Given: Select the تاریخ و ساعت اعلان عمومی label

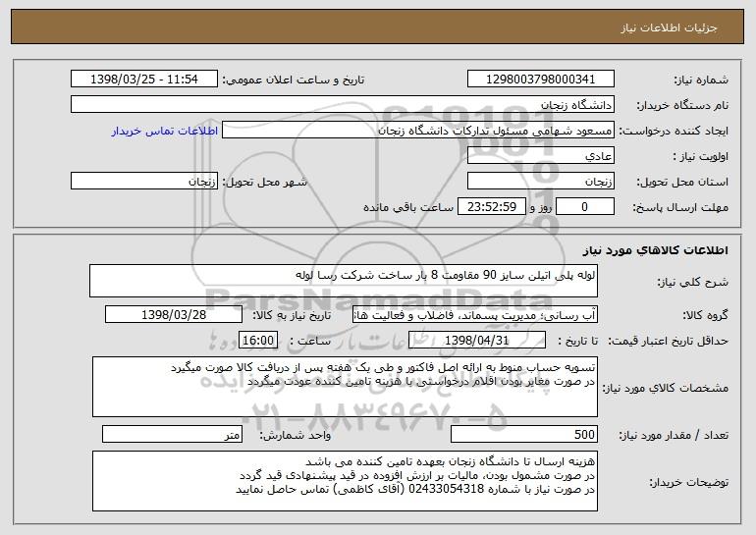Looking at the screenshot, I should pyautogui.click(x=294, y=80).
